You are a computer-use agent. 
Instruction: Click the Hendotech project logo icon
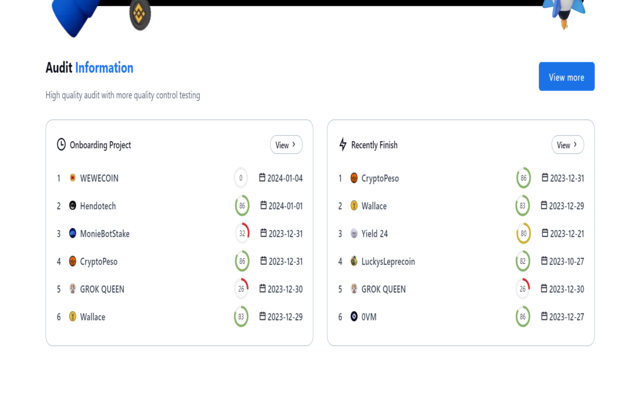72,206
